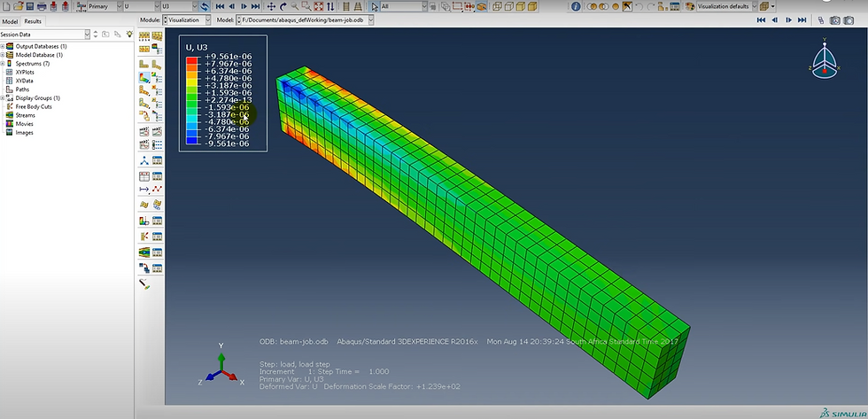Create a new model database

pos(5,6)
